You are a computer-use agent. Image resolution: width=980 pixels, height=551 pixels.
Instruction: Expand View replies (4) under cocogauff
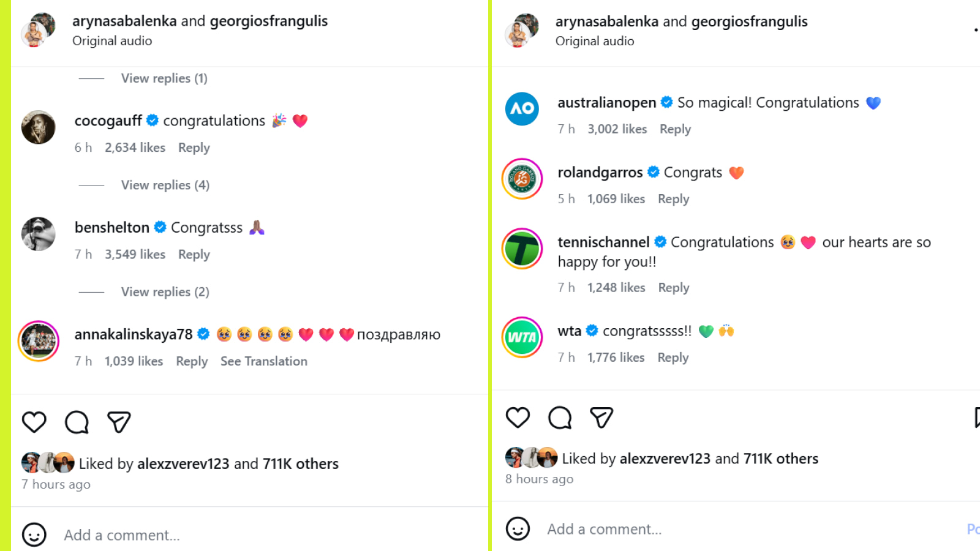(x=165, y=185)
